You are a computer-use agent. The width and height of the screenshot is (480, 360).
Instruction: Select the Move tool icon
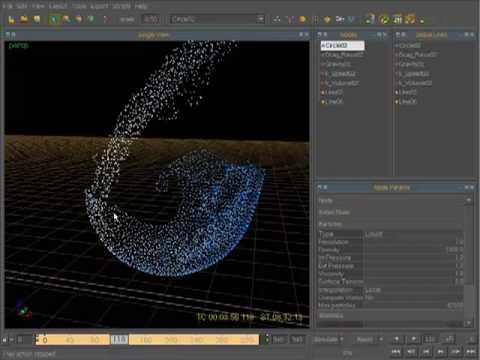[66, 20]
